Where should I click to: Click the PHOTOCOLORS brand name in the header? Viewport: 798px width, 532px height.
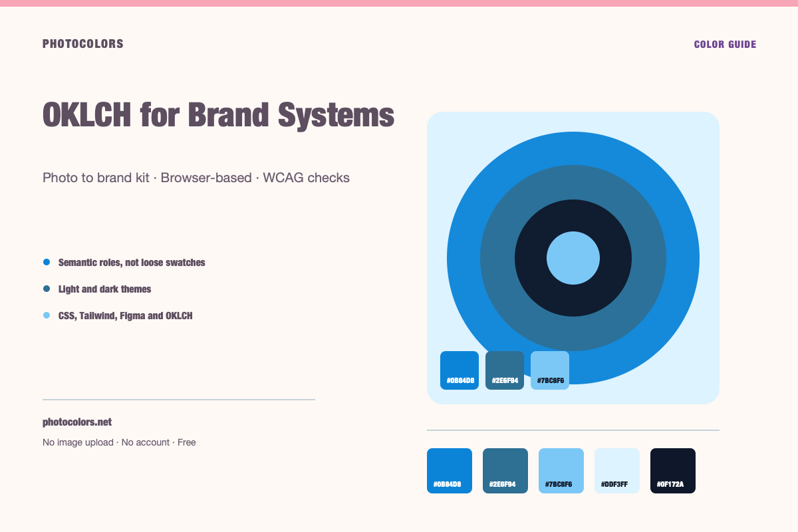83,44
